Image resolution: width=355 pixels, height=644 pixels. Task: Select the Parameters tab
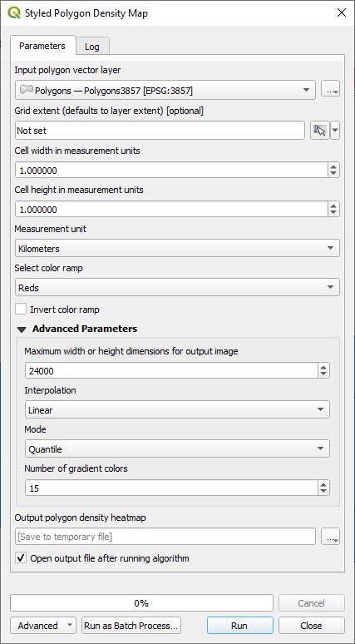tap(42, 46)
